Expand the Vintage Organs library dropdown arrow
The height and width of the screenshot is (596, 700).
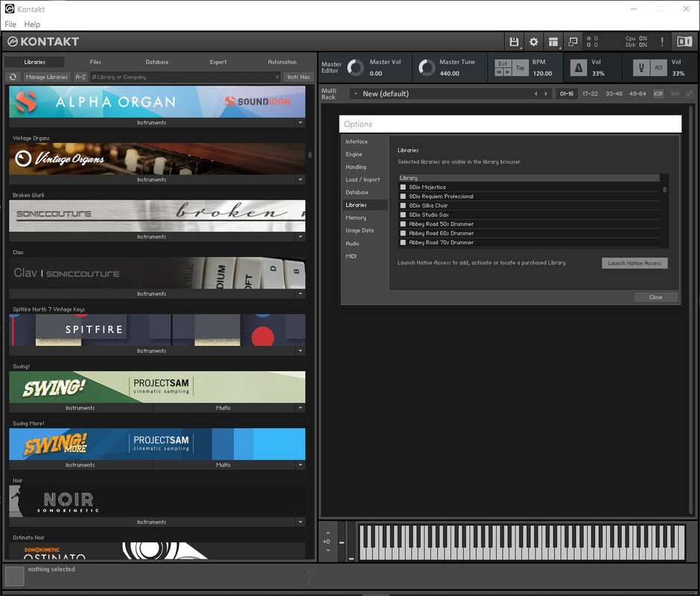point(300,180)
